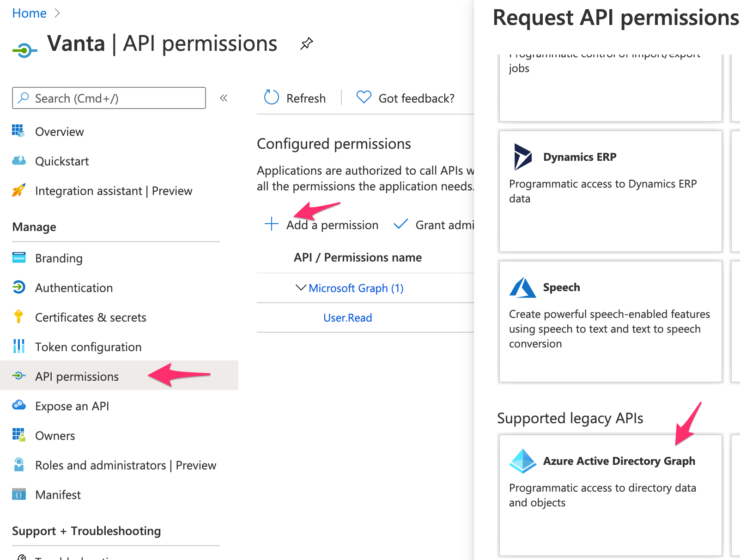Click the Certificates key icon

click(x=18, y=317)
